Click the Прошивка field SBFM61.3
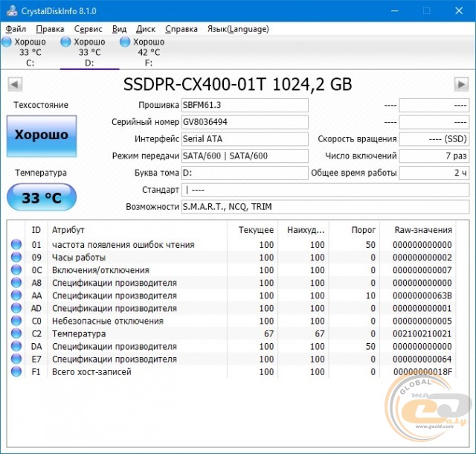 tap(245, 105)
